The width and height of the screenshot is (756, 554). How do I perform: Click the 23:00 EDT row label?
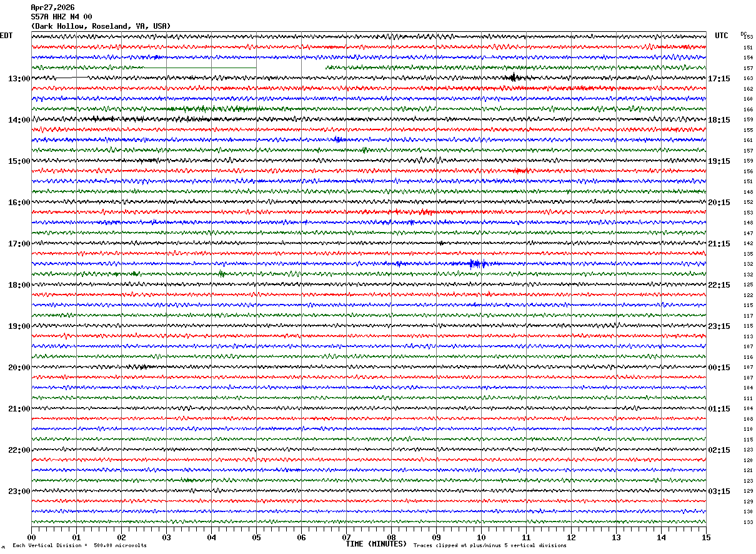point(19,491)
